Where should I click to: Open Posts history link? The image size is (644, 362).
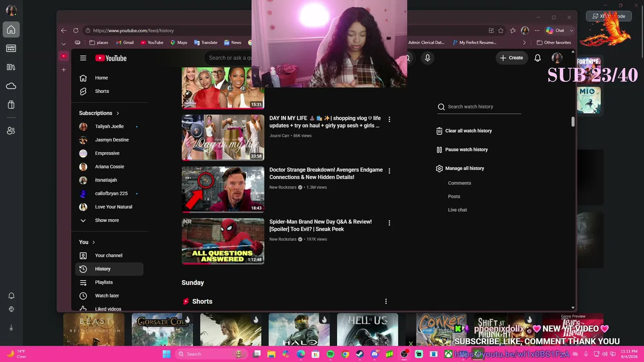click(454, 197)
